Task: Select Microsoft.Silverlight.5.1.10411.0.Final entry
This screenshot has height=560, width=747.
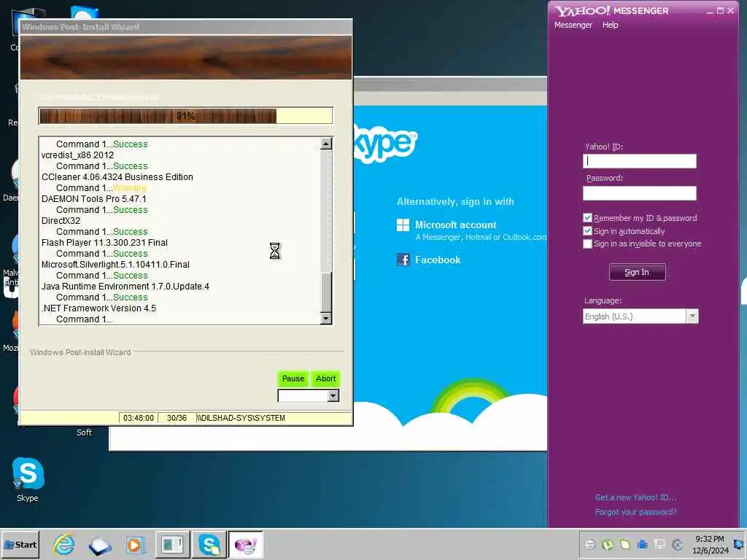Action: (x=115, y=265)
